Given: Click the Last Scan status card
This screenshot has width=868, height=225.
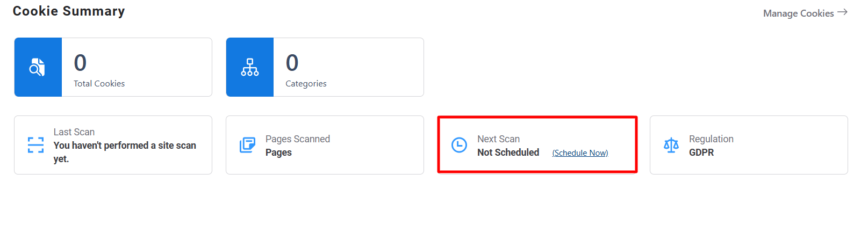Looking at the screenshot, I should click(x=113, y=145).
